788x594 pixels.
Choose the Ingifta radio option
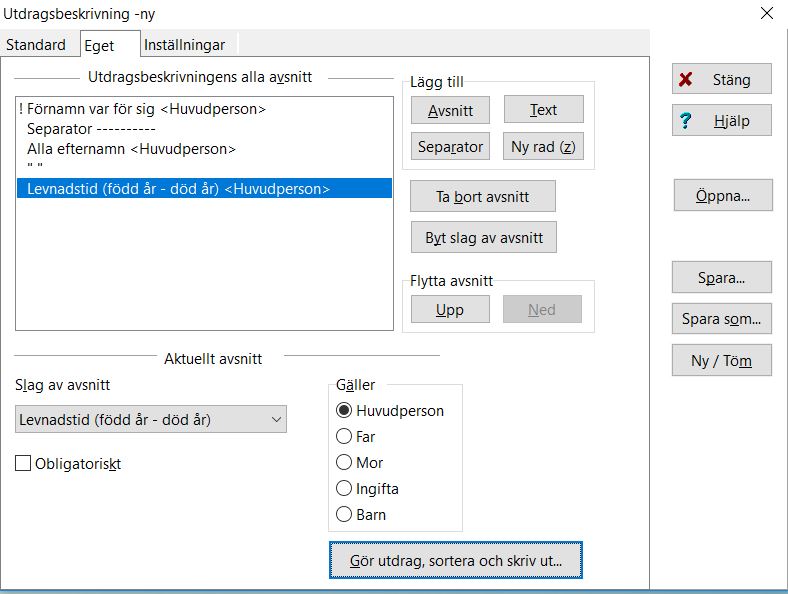pyautogui.click(x=345, y=489)
